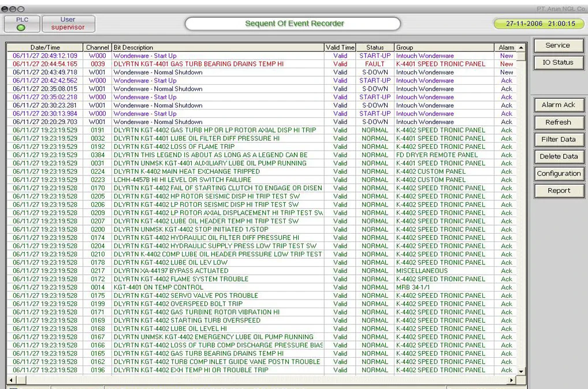Open the Service panel
Viewport: 588px width, 389px height.
tap(557, 46)
